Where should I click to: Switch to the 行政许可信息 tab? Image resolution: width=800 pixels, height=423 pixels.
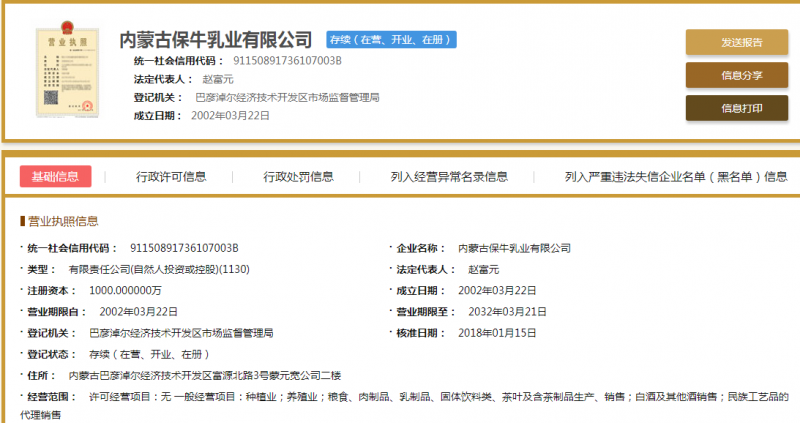click(171, 177)
